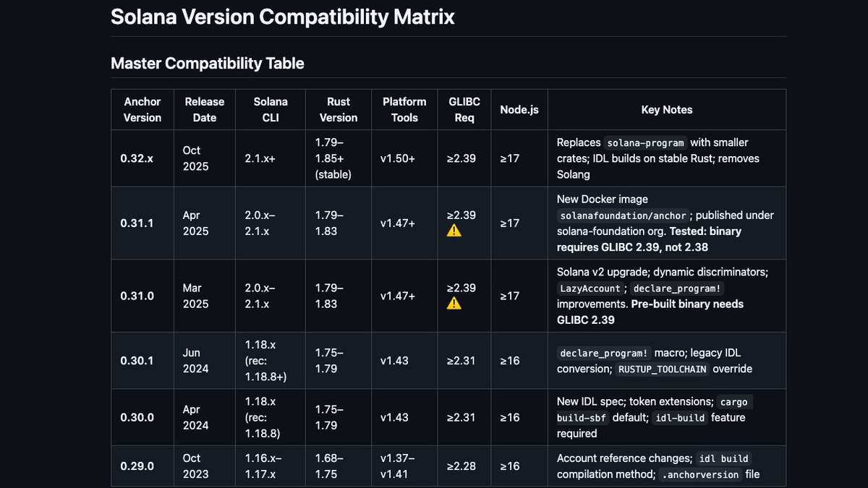868x488 pixels.
Task: Click the warning icon in the 0.31.0 row
Action: tap(454, 303)
